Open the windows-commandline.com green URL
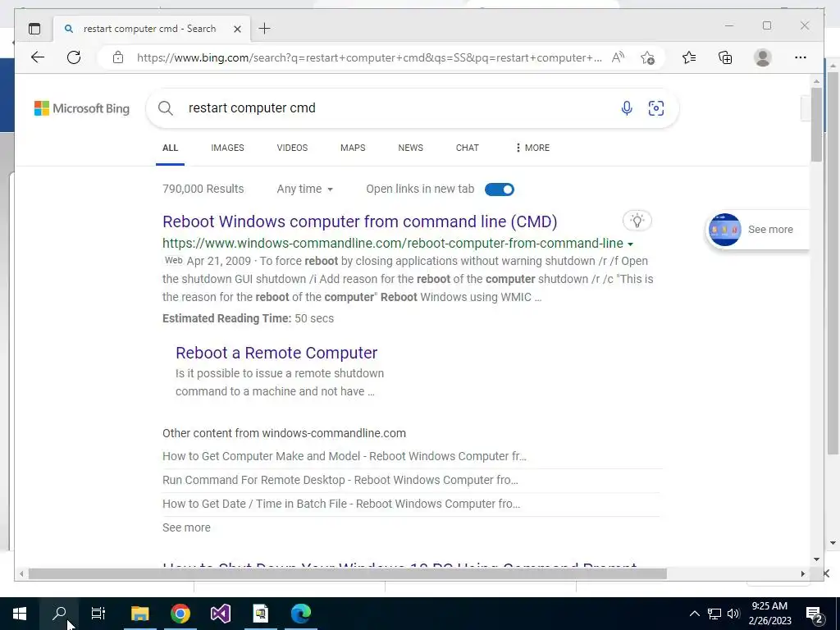 393,243
